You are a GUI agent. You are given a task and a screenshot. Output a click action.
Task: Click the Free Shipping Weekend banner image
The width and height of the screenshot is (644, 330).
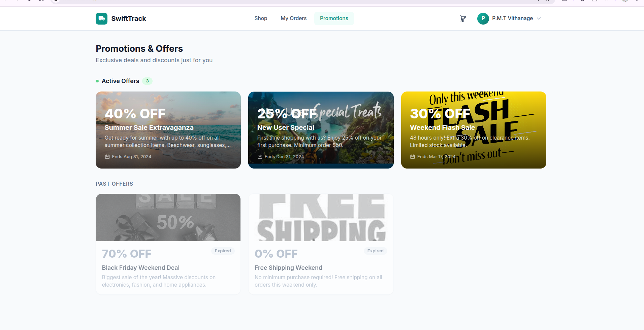coord(321,217)
